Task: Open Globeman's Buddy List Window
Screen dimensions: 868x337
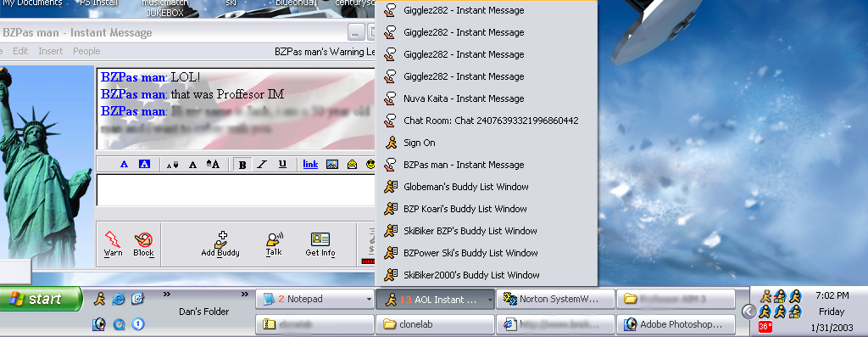Action: 487,187
